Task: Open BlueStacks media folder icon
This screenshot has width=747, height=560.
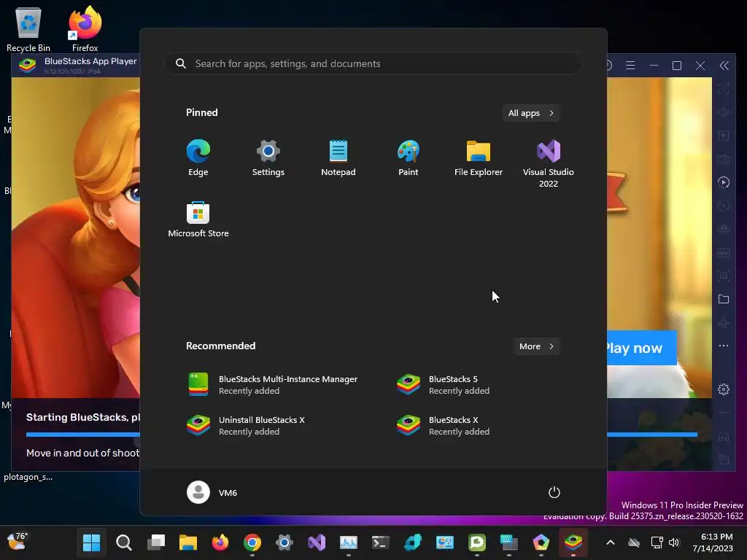Action: tap(724, 299)
